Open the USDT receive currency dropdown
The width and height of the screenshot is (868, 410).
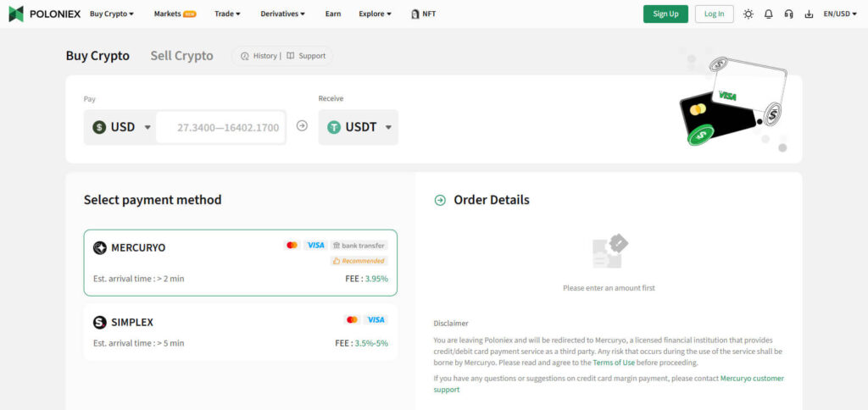(x=359, y=127)
